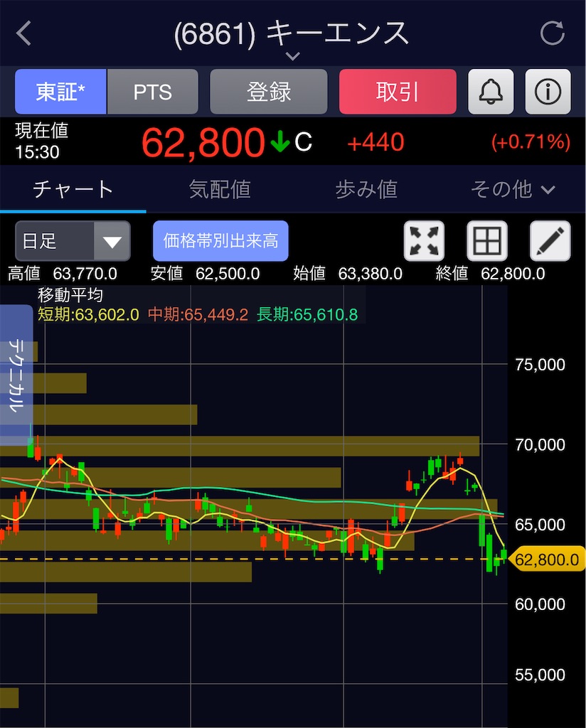
Task: Switch to the チャート tab
Action: tap(73, 189)
